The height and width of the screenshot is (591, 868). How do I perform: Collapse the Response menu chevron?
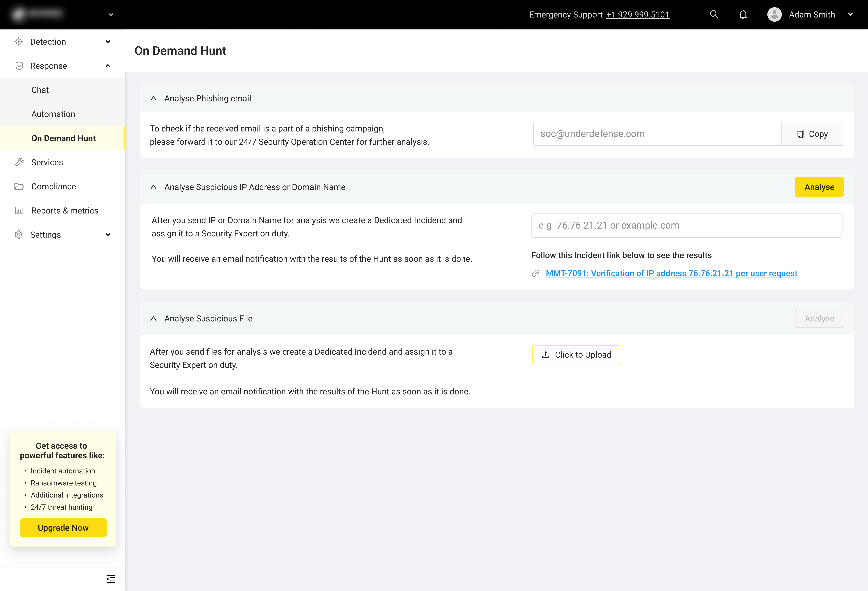click(108, 66)
